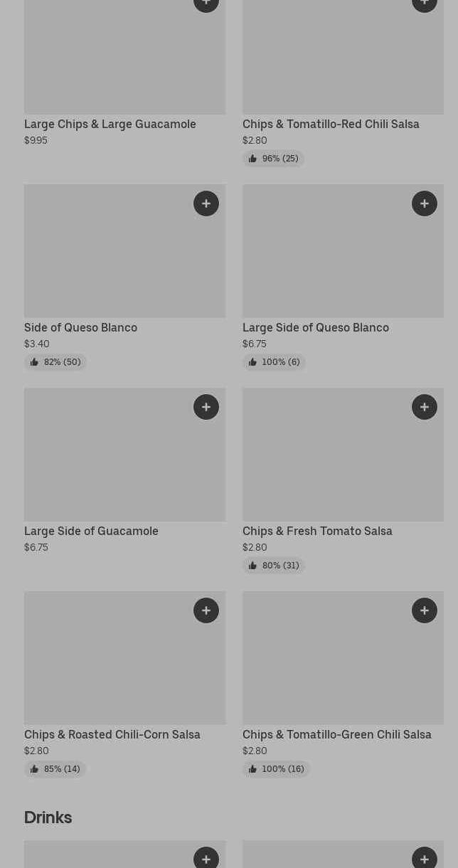
Task: Add Large Side of Queso Blanco
Action: [x=425, y=203]
